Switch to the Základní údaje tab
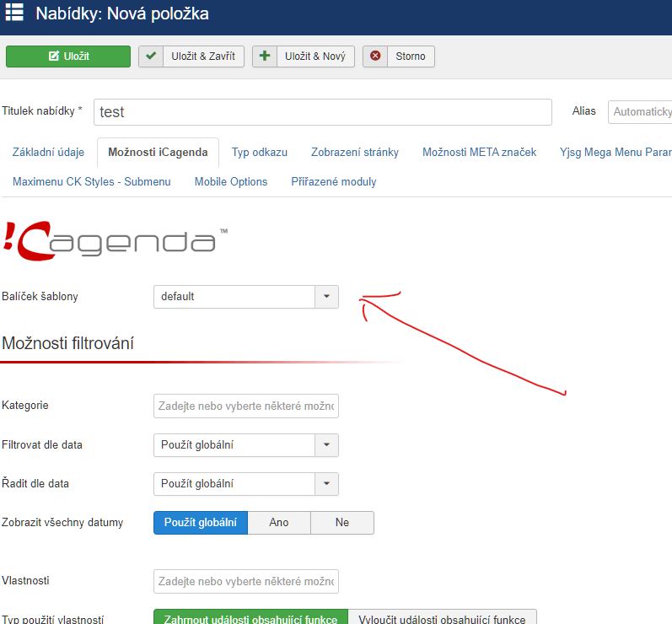The width and height of the screenshot is (672, 624). point(48,153)
